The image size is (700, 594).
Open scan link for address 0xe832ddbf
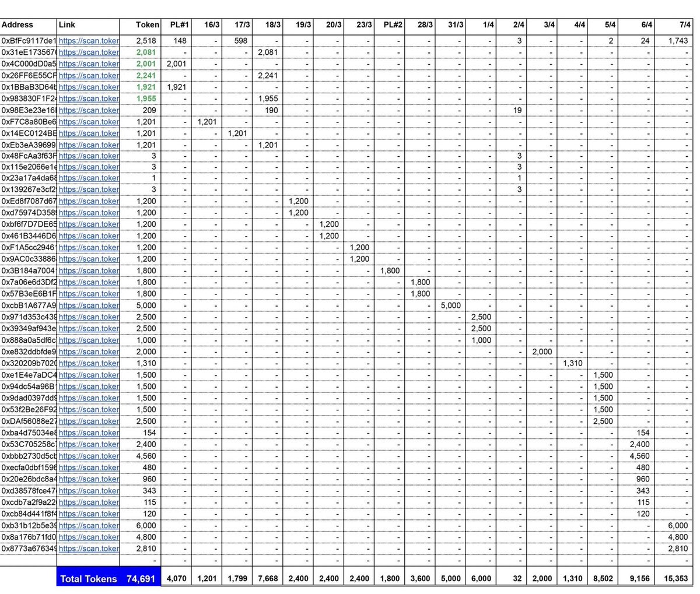pos(89,352)
